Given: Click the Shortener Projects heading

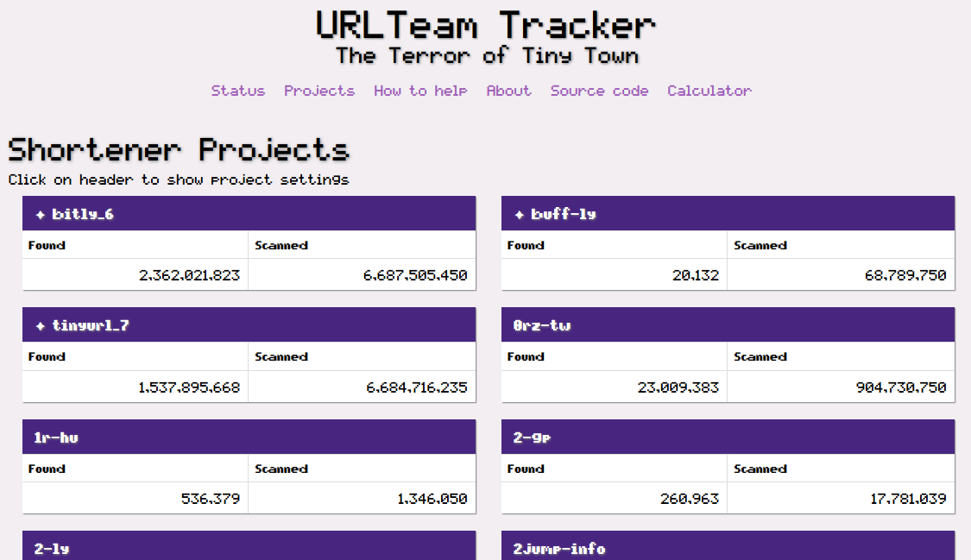Looking at the screenshot, I should click(x=179, y=150).
